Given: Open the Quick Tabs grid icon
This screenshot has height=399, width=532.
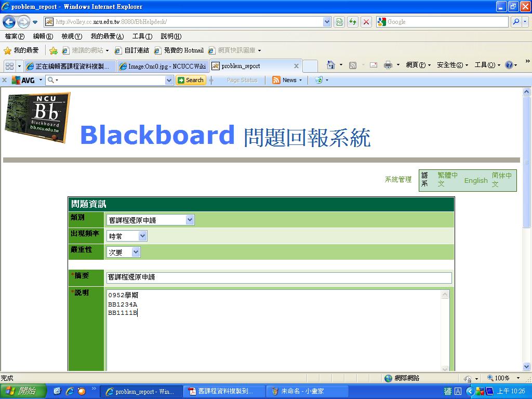Looking at the screenshot, I should [x=9, y=66].
